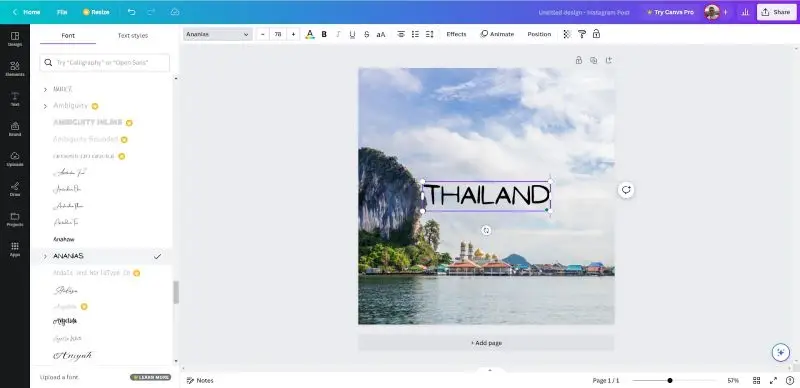Image resolution: width=800 pixels, height=388 pixels.
Task: Open the transparency checkerboard control
Action: point(567,34)
